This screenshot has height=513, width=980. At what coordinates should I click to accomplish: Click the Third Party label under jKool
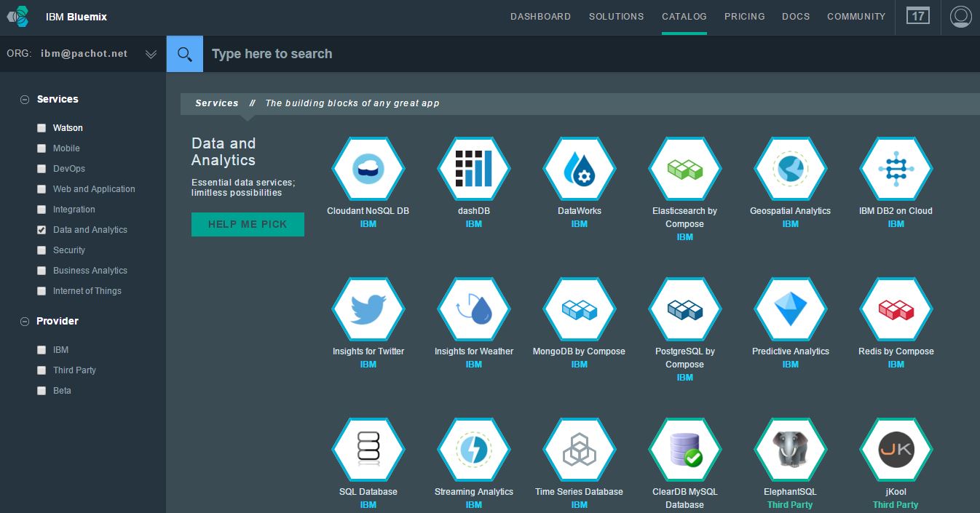[896, 505]
